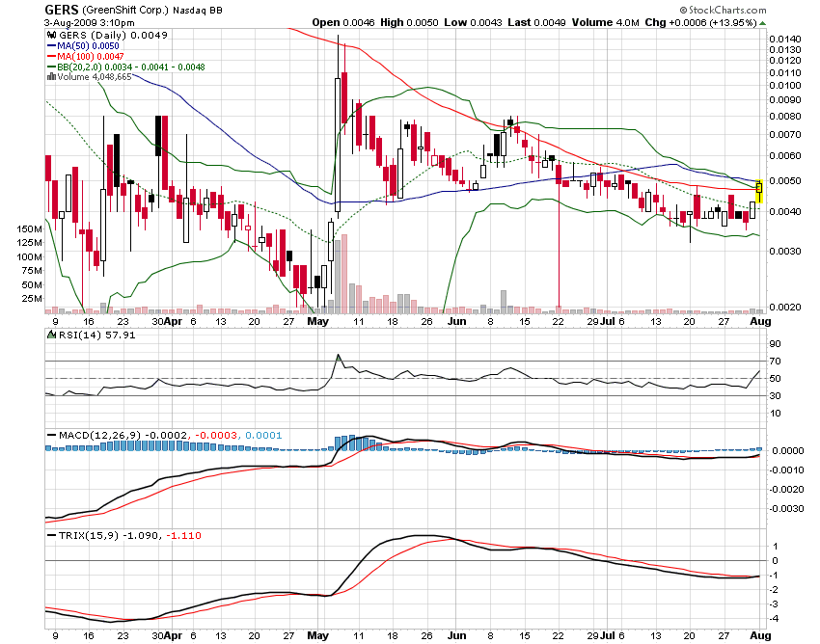The image size is (820, 644).
Task: Click the Open 0.0046 value
Action: (343, 22)
